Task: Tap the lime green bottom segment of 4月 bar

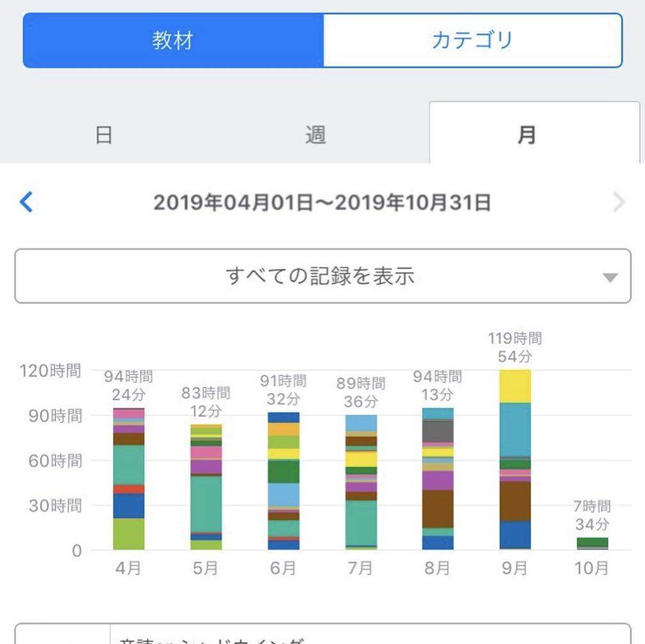Action: [x=129, y=534]
